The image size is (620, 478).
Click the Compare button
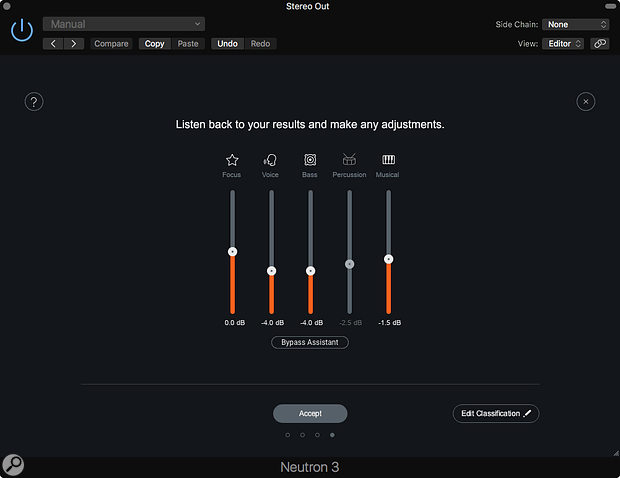coord(111,43)
